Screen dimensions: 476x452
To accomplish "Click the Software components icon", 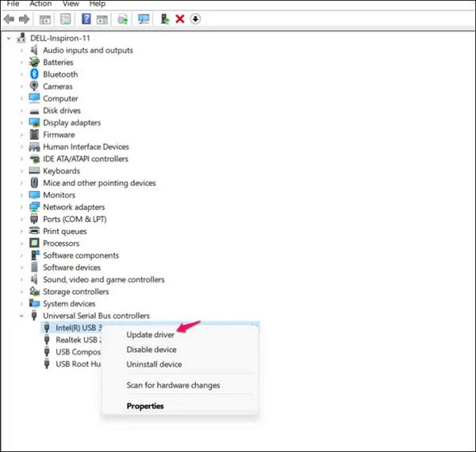I will 35,255.
